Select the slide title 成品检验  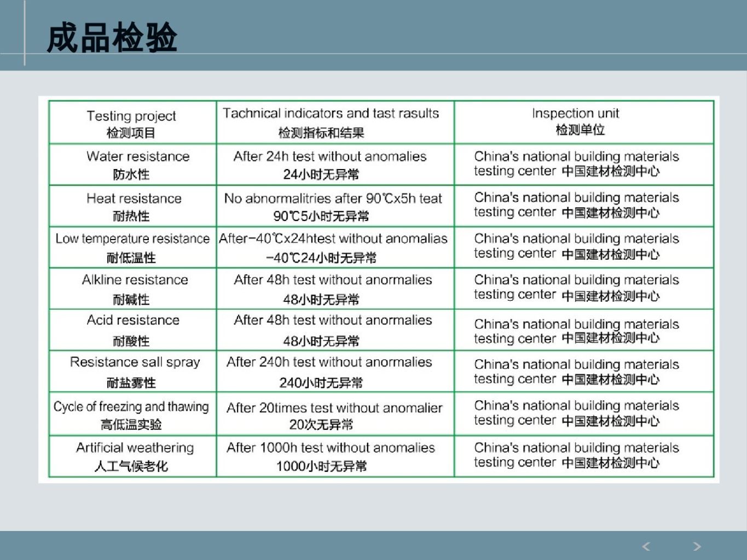click(112, 38)
